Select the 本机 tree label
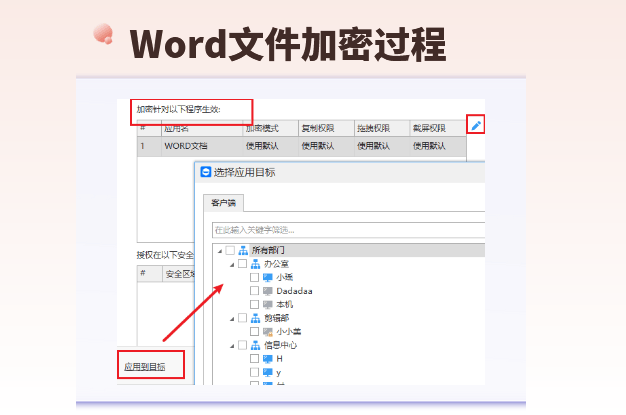The image size is (626, 415). (x=285, y=305)
